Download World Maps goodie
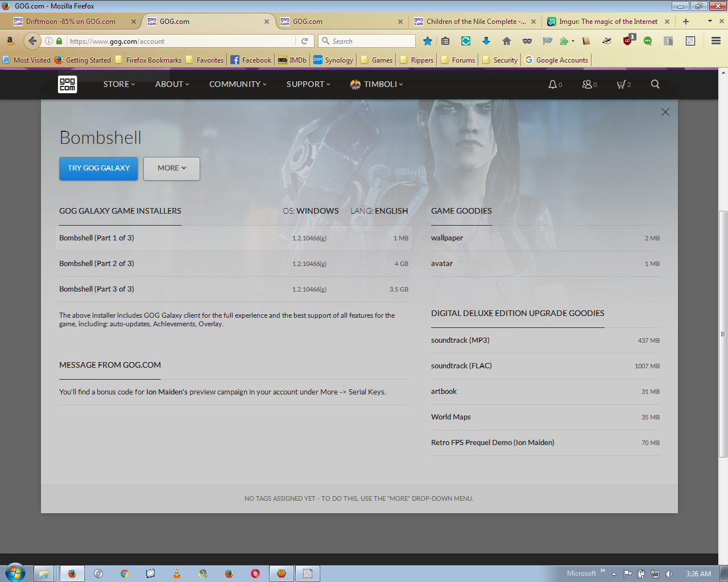This screenshot has height=582, width=728. [x=545, y=417]
